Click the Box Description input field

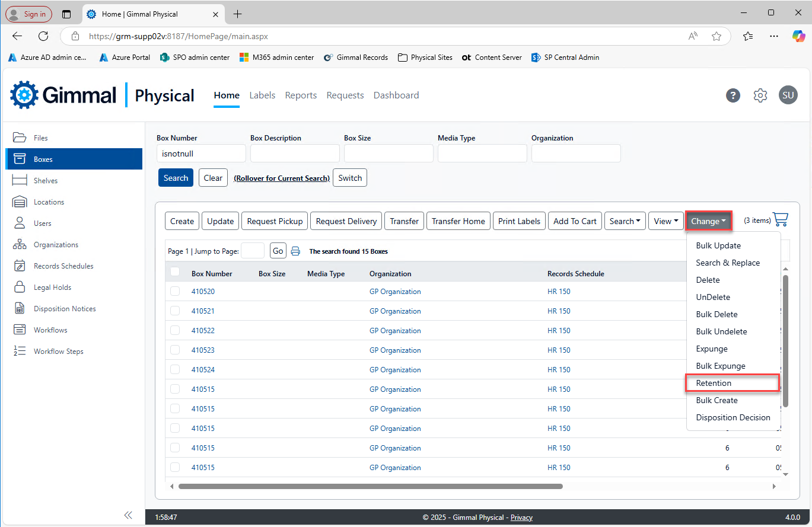point(295,154)
